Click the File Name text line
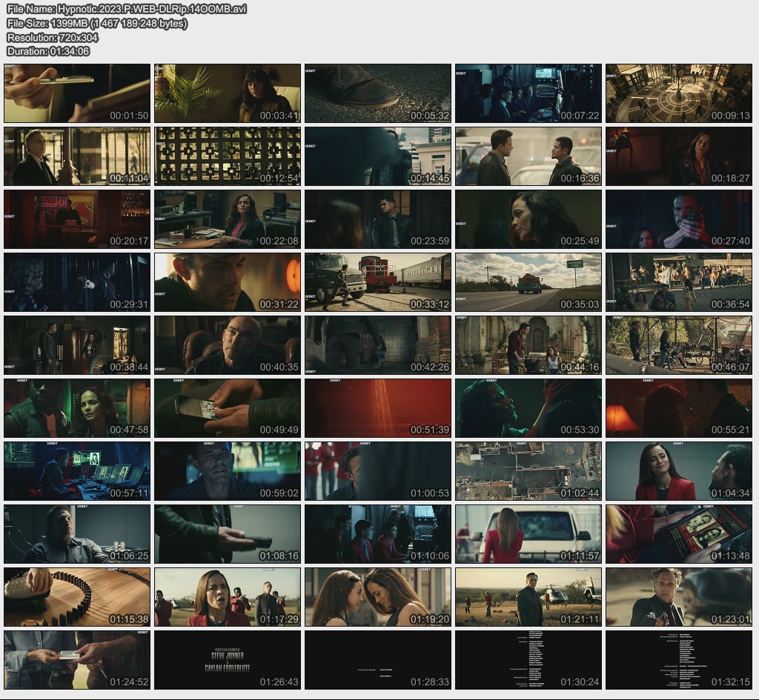This screenshot has width=759, height=700. [x=127, y=9]
